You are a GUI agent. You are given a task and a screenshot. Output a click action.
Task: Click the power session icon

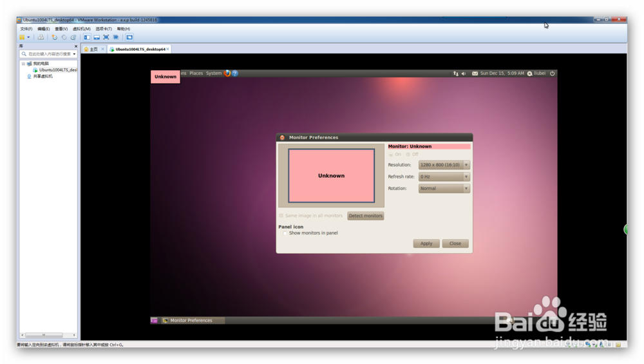pyautogui.click(x=553, y=73)
